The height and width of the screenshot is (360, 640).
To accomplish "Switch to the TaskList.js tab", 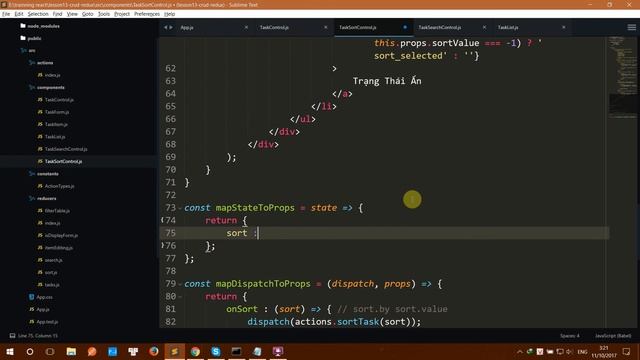I will (508, 27).
